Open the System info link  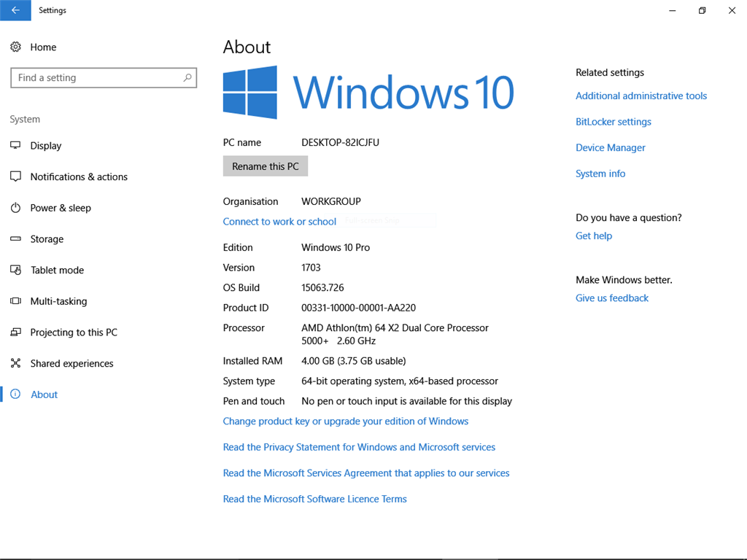point(600,174)
